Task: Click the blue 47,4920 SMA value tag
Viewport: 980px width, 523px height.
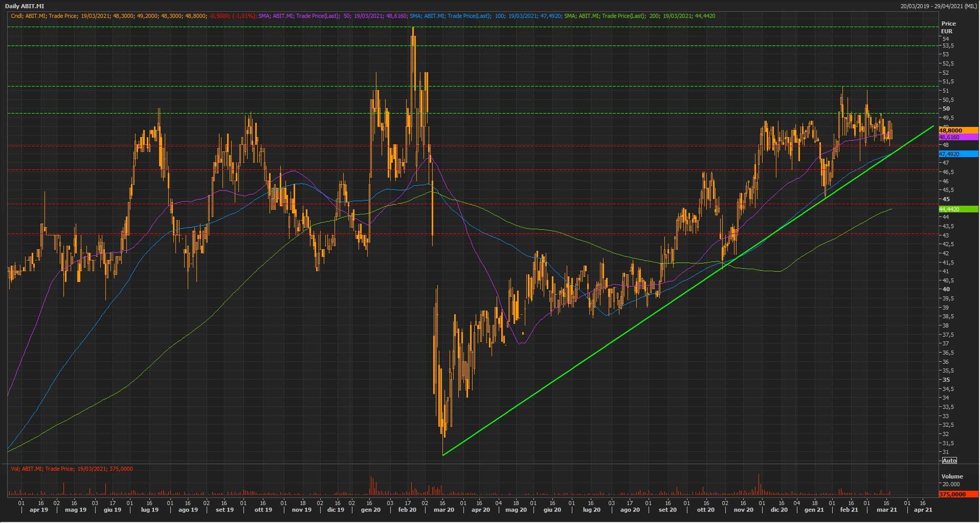Action: click(957, 154)
